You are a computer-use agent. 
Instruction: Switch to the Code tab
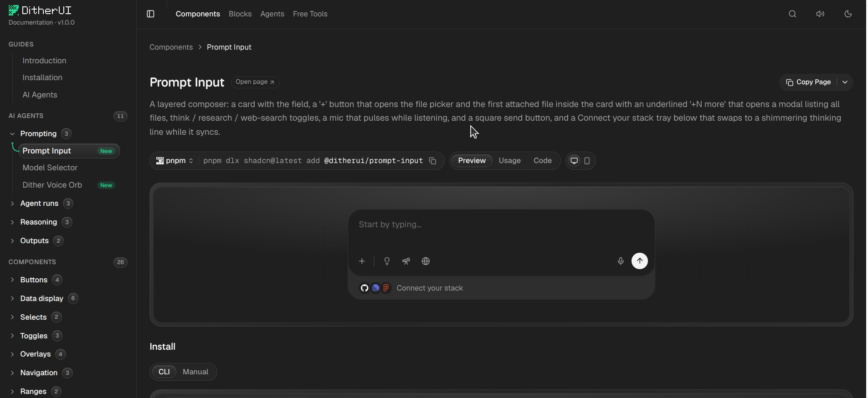(x=543, y=161)
